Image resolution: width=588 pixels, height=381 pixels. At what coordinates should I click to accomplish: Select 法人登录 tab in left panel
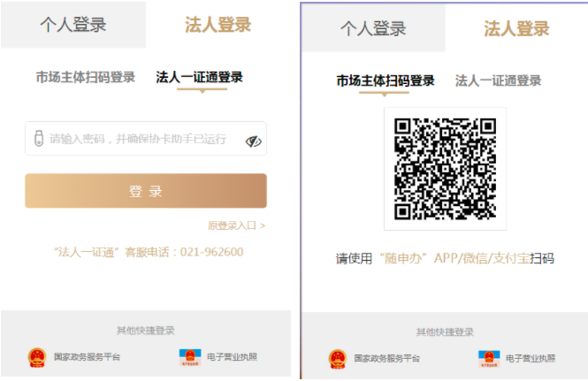218,25
